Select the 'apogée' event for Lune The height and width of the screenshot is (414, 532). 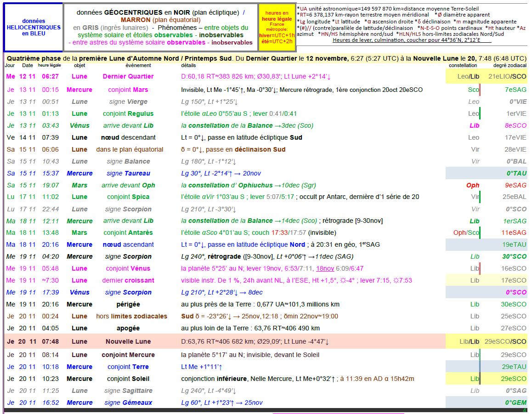(x=128, y=328)
